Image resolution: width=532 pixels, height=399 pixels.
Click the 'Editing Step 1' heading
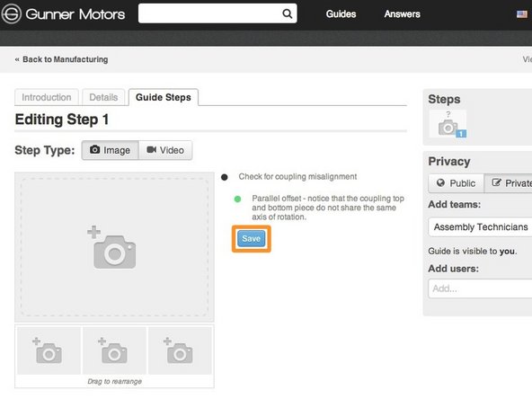click(x=62, y=120)
